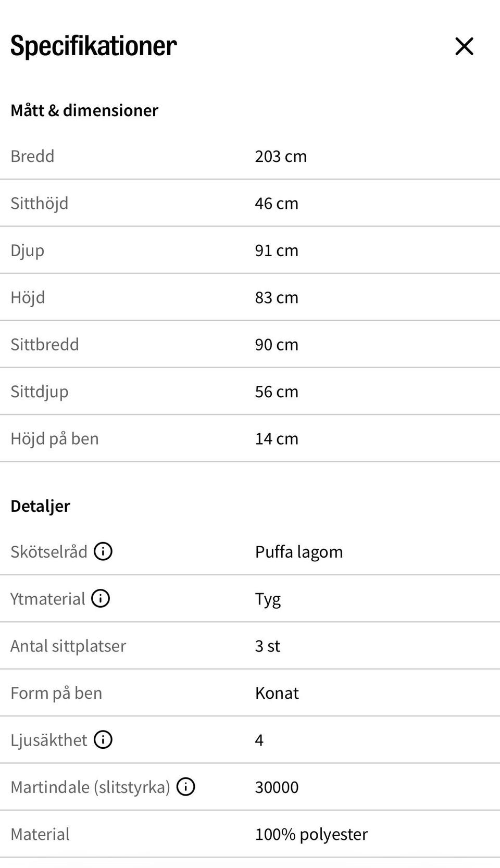
Task: Select the Sittdjup 56 cm value
Action: coord(277,392)
